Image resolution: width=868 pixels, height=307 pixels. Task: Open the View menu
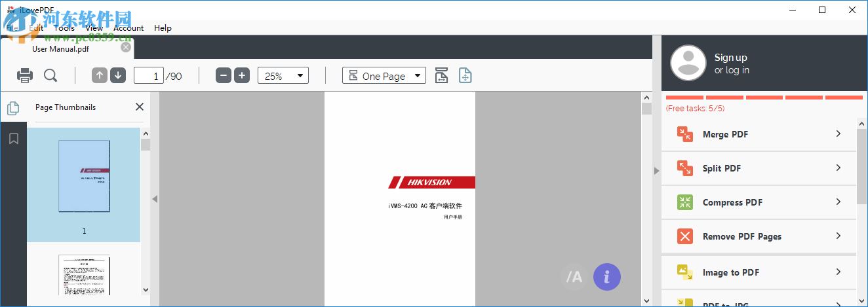(94, 27)
